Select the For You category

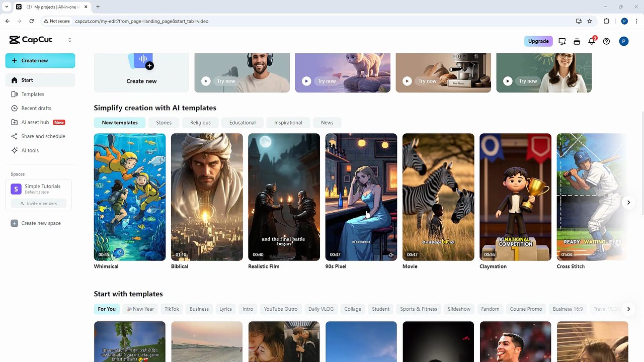(107, 309)
